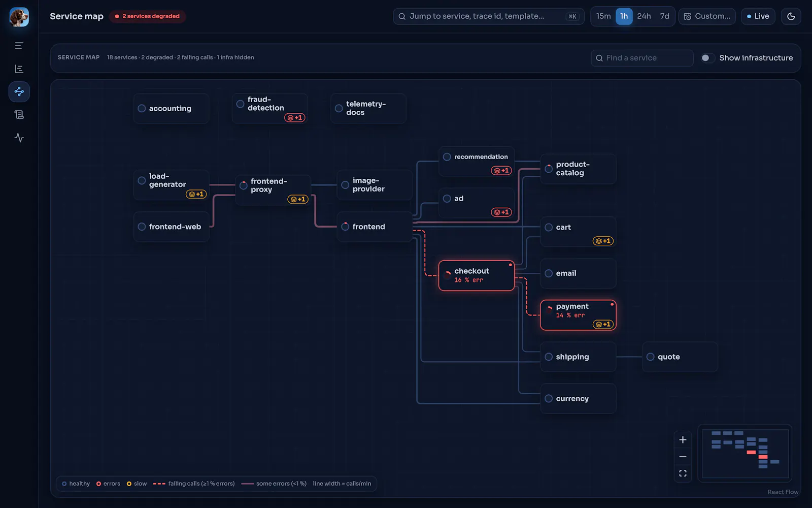Toggle dark mode moon icon
The width and height of the screenshot is (812, 508).
[x=791, y=16]
